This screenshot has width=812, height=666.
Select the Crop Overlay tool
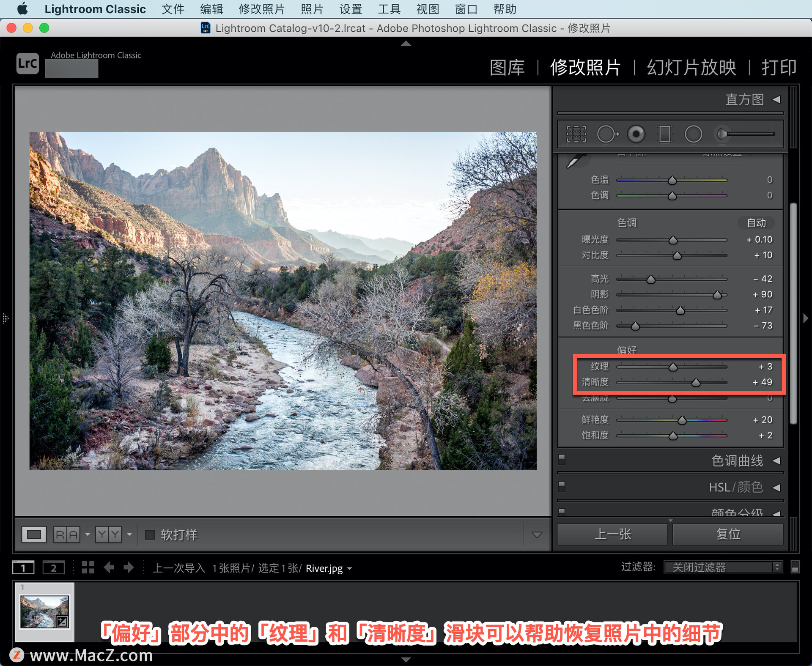click(x=576, y=134)
